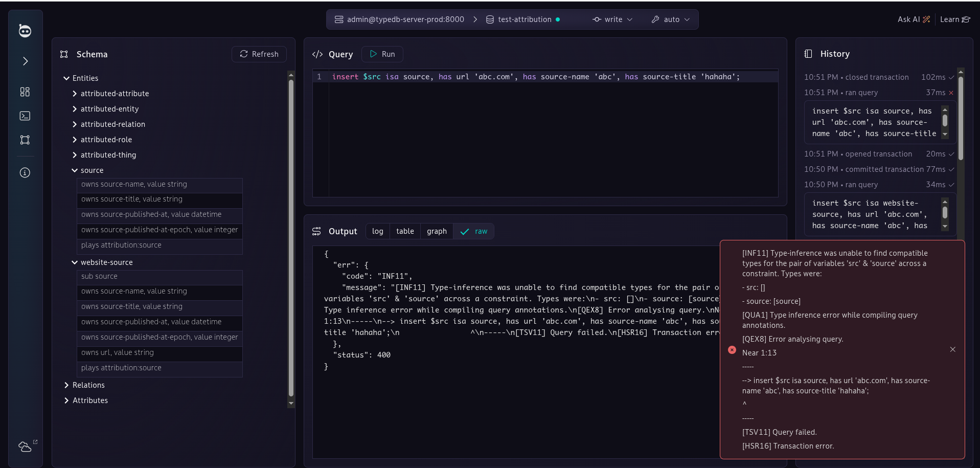
Task: Open the query terminal sidebar icon
Action: (x=25, y=116)
